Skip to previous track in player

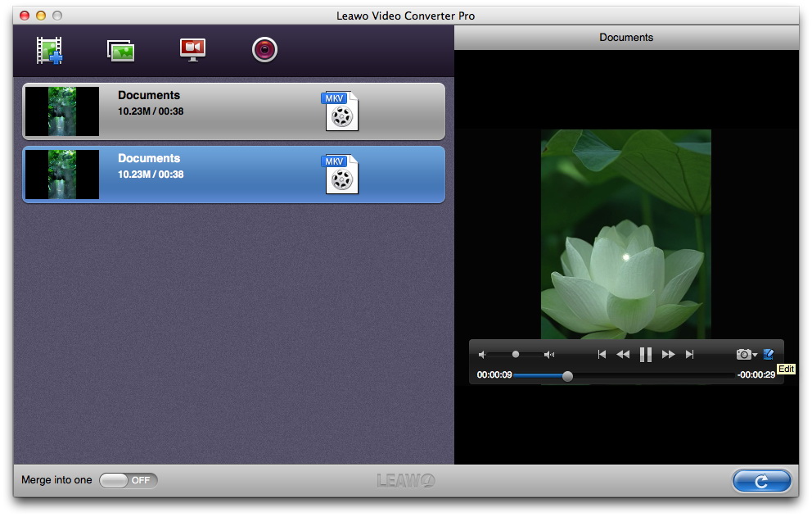(602, 354)
